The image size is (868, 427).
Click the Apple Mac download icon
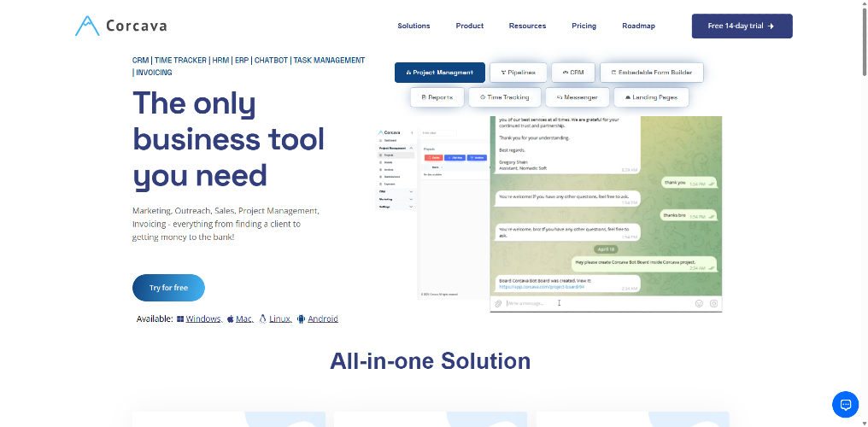[231, 319]
